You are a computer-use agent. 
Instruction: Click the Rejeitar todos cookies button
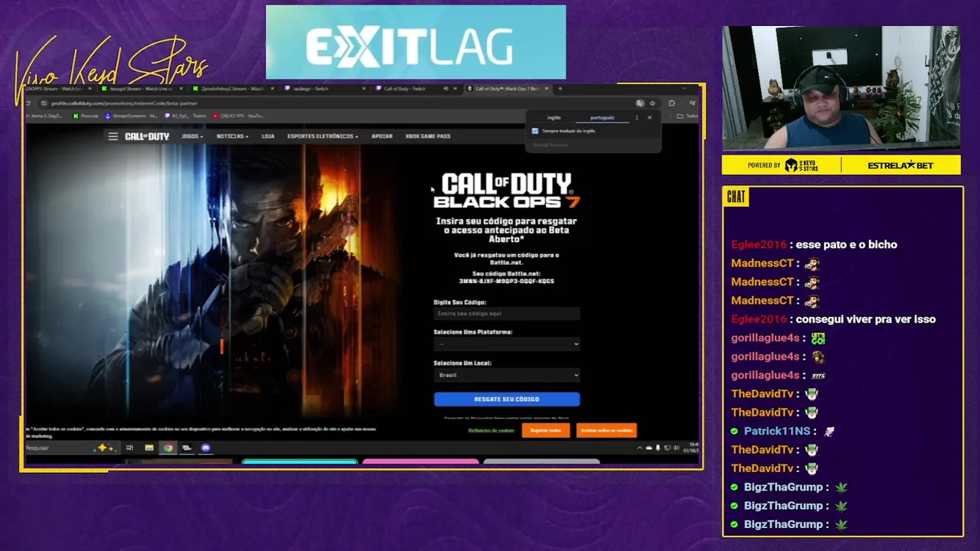(546, 430)
